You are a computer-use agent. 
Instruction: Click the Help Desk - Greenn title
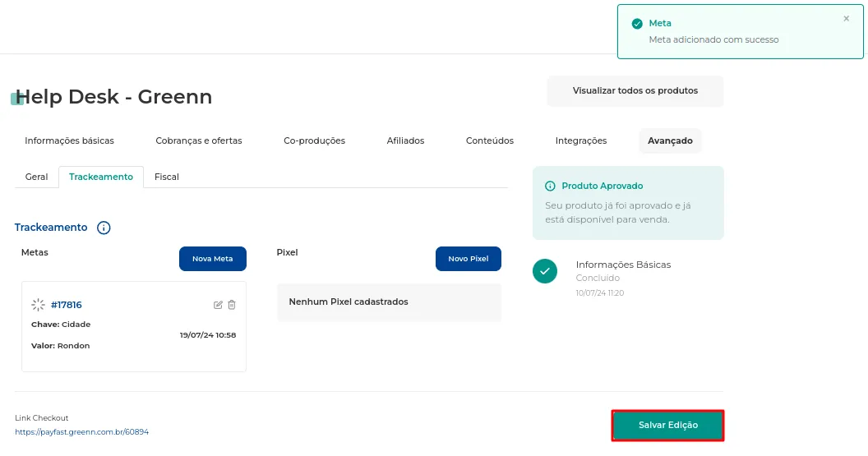113,97
